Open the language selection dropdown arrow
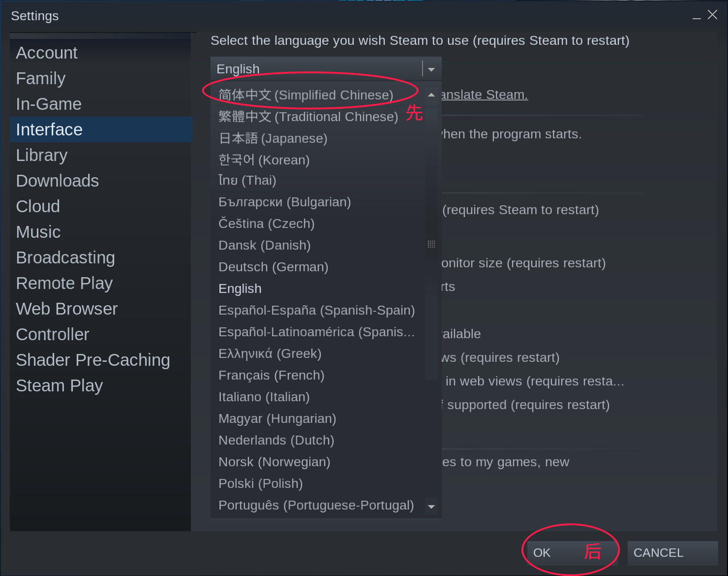 click(431, 68)
